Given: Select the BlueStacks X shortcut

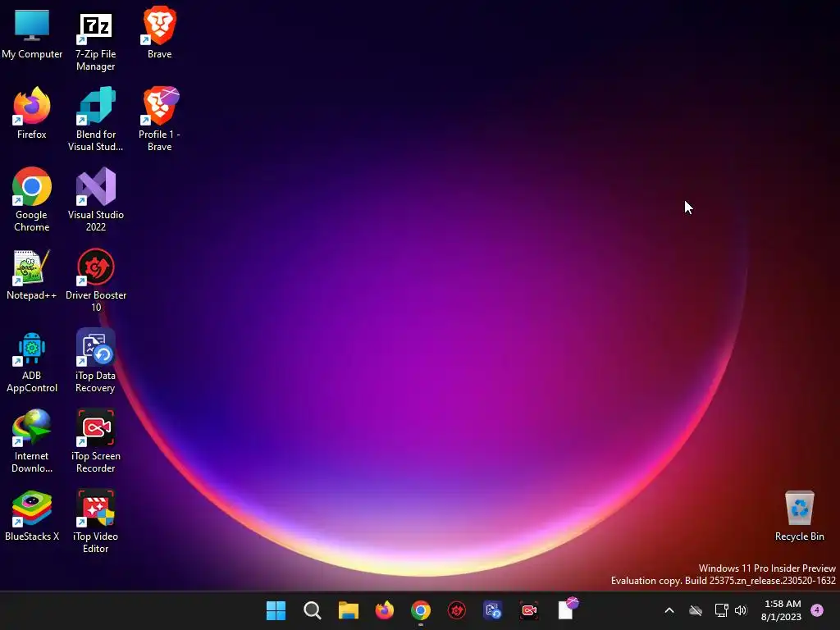Looking at the screenshot, I should click(32, 515).
